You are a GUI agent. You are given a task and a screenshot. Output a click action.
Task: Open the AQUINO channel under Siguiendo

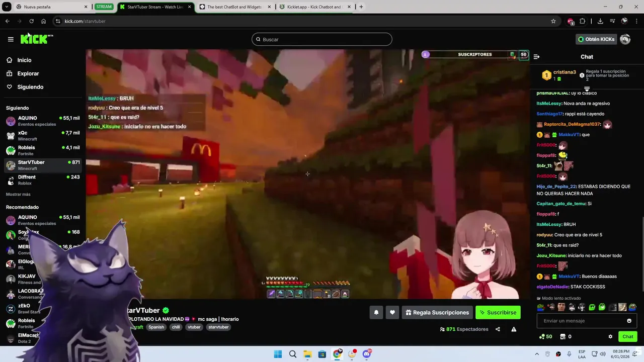click(x=43, y=121)
